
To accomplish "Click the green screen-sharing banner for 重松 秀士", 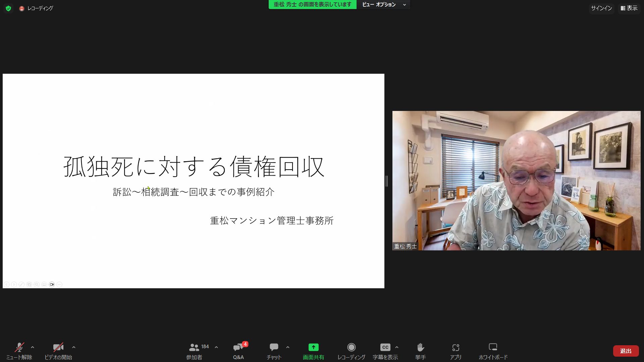I will [x=312, y=5].
